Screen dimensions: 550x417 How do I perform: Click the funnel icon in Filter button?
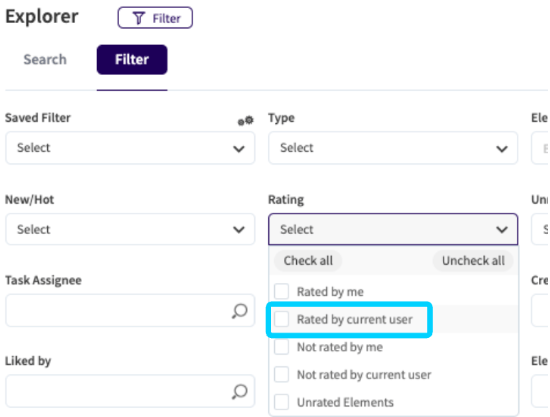click(139, 18)
